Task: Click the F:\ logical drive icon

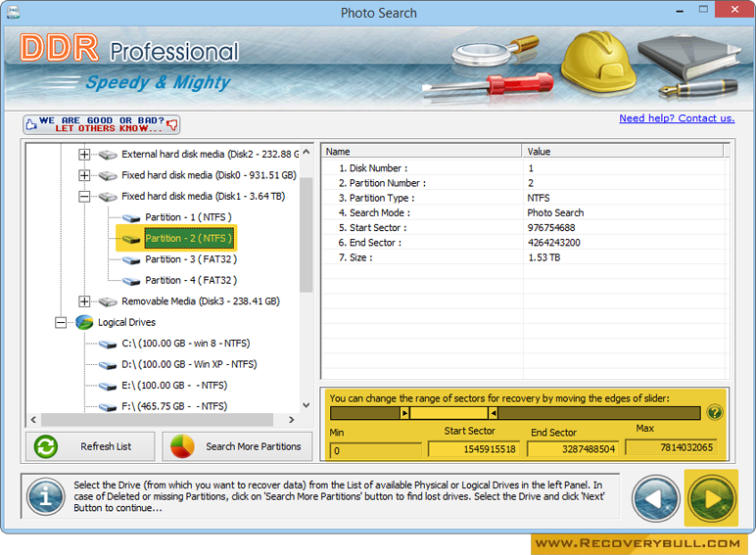Action: (x=108, y=407)
